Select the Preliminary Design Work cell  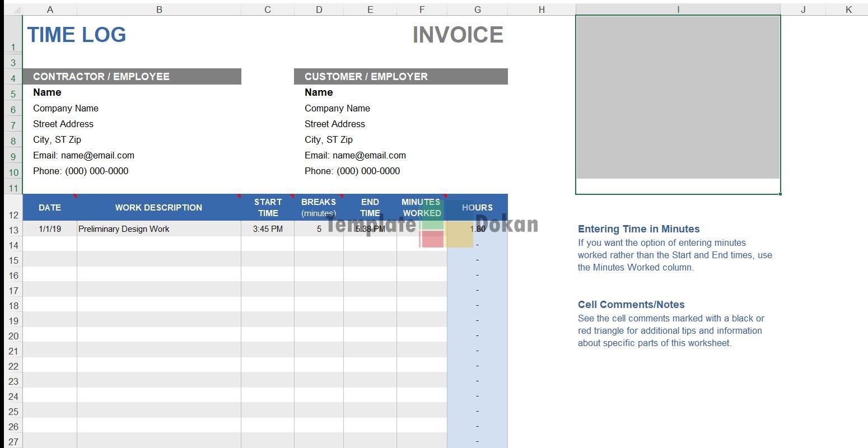pyautogui.click(x=124, y=229)
